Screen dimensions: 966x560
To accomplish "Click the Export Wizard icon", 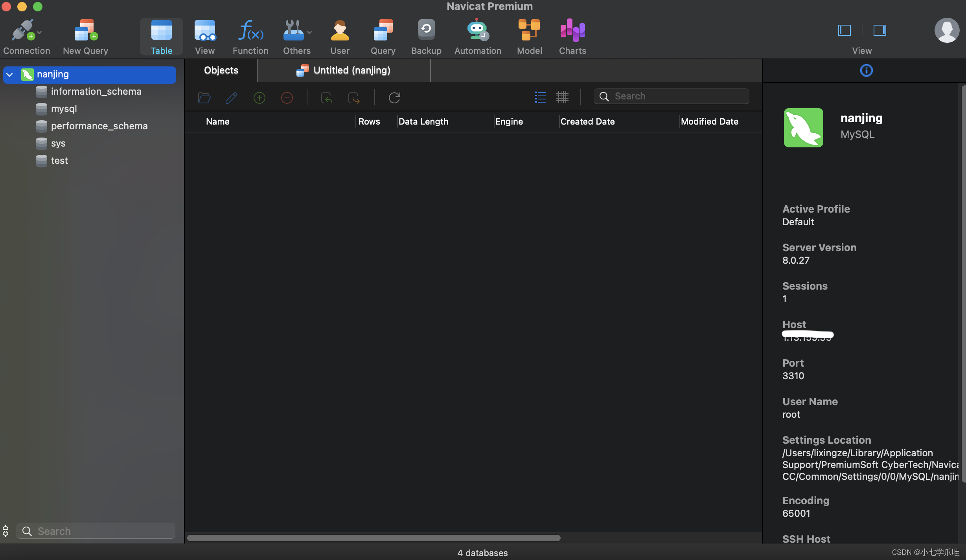I will (x=354, y=97).
